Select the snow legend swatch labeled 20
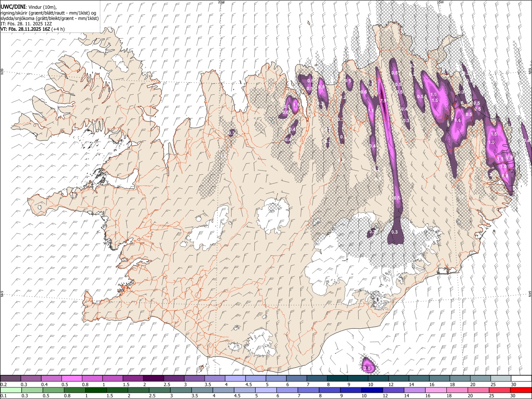 (480, 379)
